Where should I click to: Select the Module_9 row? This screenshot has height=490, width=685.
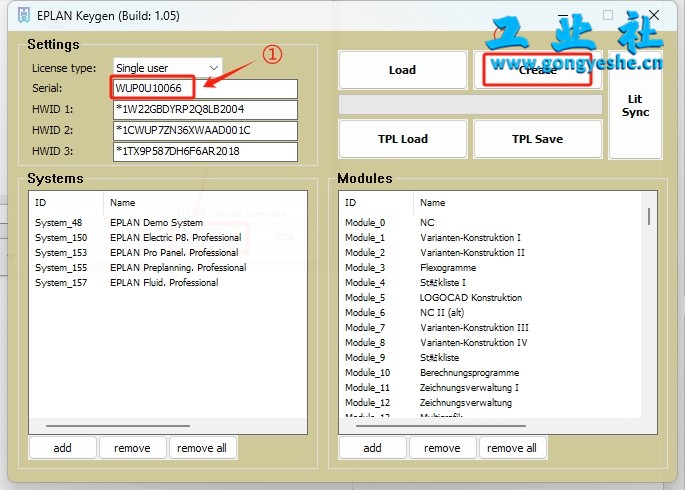coord(490,358)
